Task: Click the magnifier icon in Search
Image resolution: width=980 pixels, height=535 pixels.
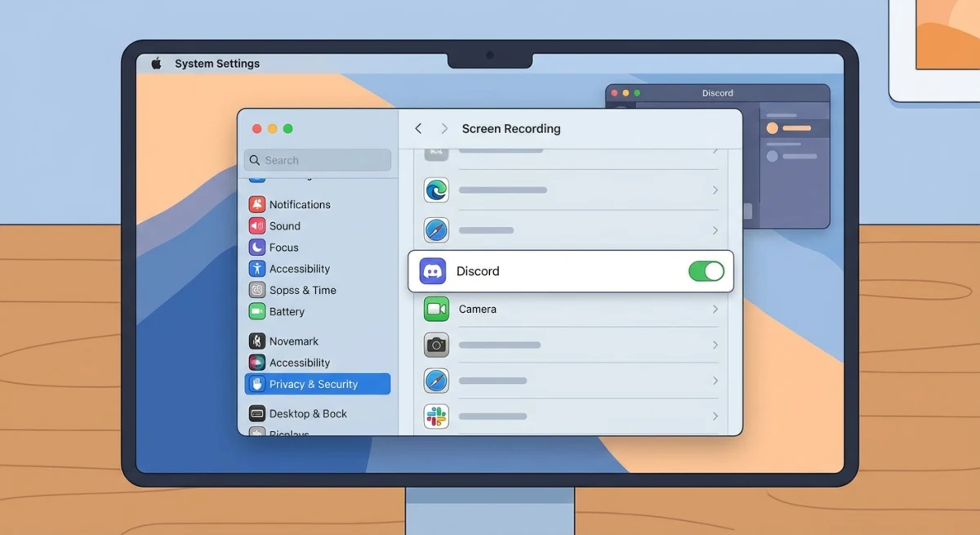Action: 255,160
